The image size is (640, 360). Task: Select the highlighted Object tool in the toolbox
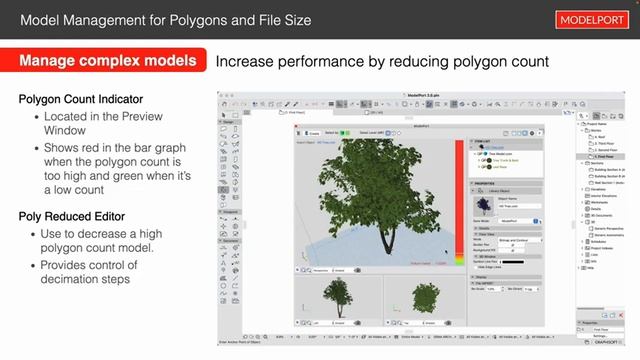click(224, 190)
